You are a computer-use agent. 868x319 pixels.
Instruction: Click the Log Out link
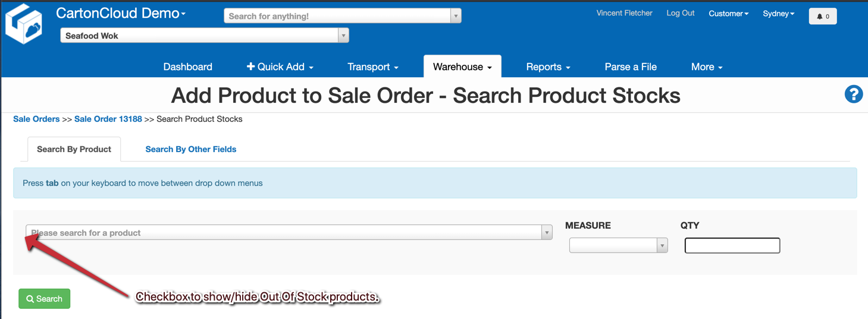click(680, 13)
